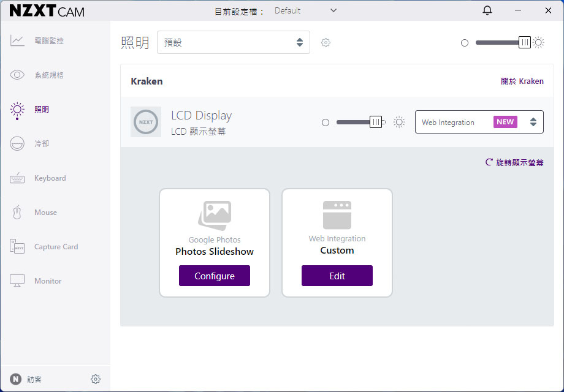Click Configure for Photos Slideshow
Viewport: 564px width, 392px height.
point(215,276)
